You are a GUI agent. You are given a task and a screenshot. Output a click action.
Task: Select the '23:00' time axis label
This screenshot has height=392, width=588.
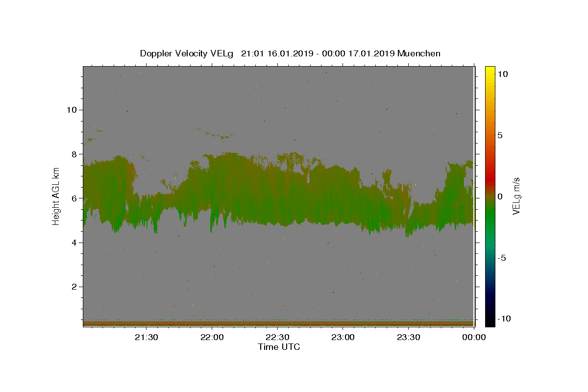(343, 337)
